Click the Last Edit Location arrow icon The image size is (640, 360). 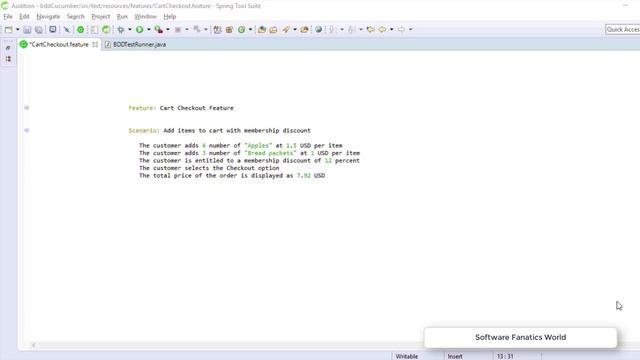click(x=371, y=29)
